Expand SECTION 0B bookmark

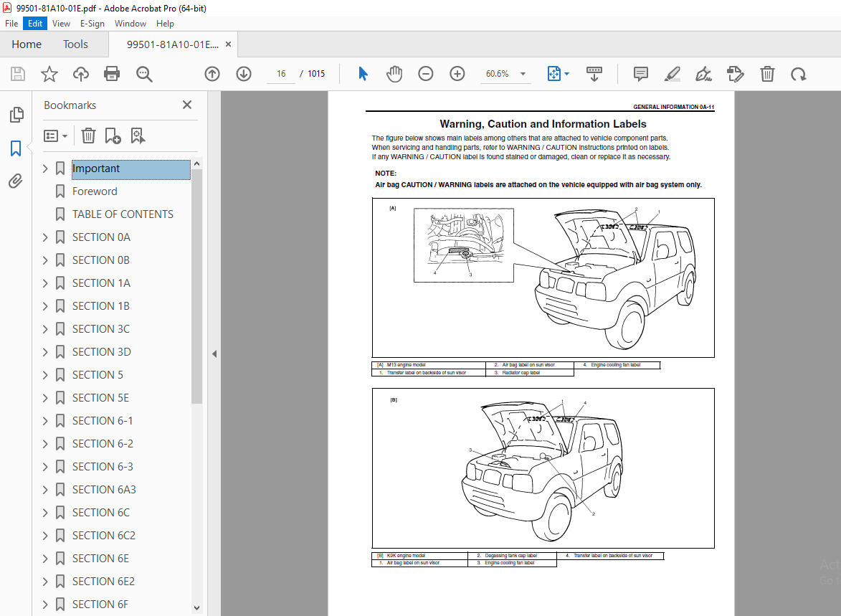[45, 260]
